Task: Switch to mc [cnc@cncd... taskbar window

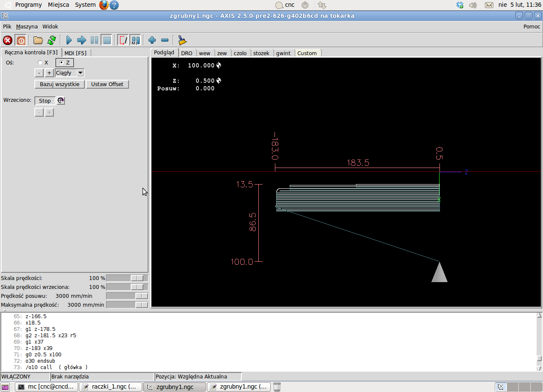Action: 47,387
